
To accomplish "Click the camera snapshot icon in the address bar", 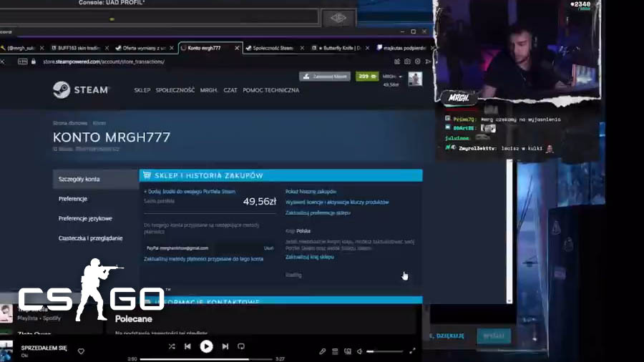I will tap(407, 62).
